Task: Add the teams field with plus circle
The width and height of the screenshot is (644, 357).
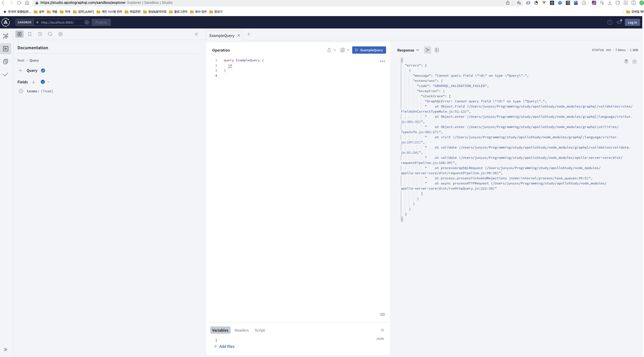Action: [x=21, y=91]
